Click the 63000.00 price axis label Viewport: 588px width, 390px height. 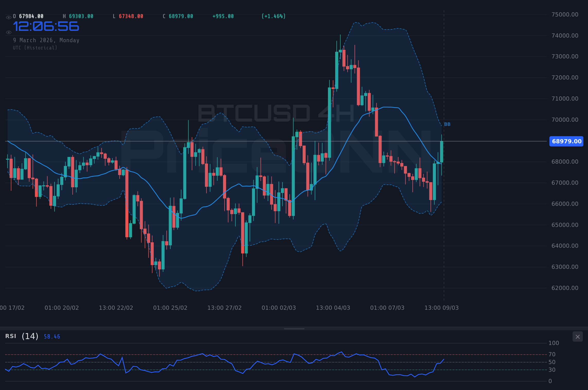click(565, 267)
